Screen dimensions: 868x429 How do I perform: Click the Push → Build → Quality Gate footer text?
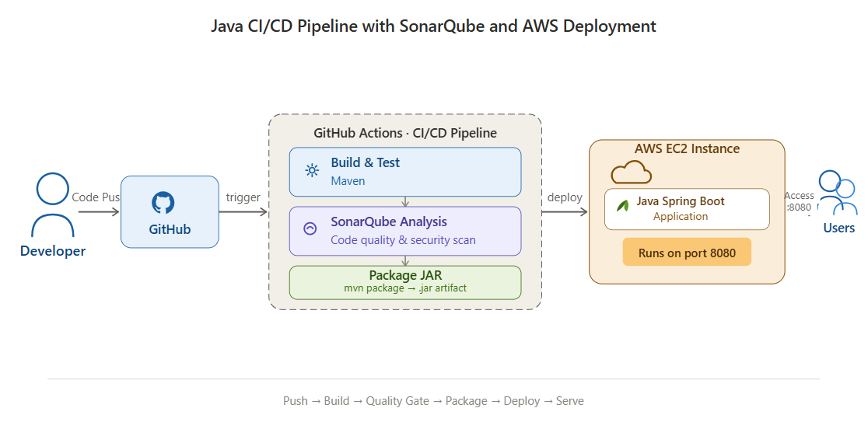tap(433, 401)
